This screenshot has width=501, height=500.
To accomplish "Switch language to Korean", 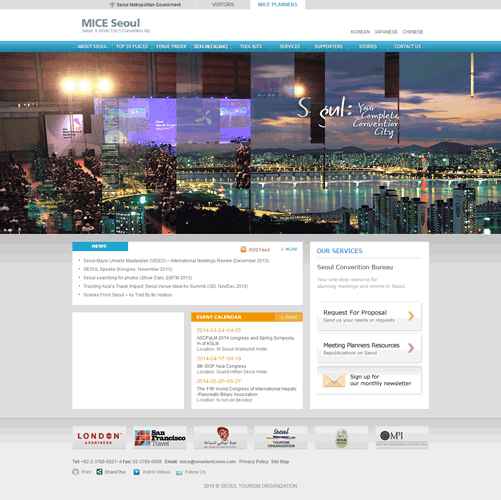I will tap(360, 32).
